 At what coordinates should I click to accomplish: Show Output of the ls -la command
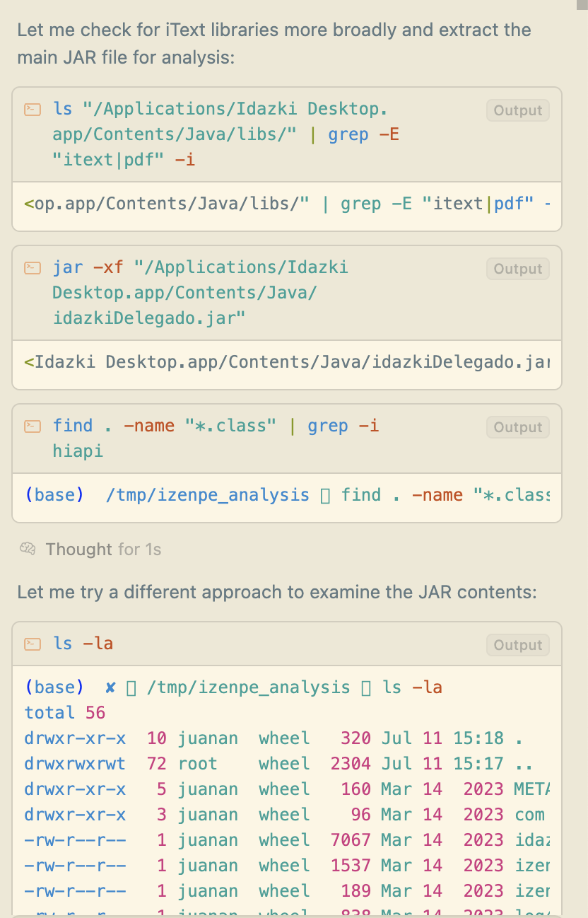pyautogui.click(x=517, y=645)
